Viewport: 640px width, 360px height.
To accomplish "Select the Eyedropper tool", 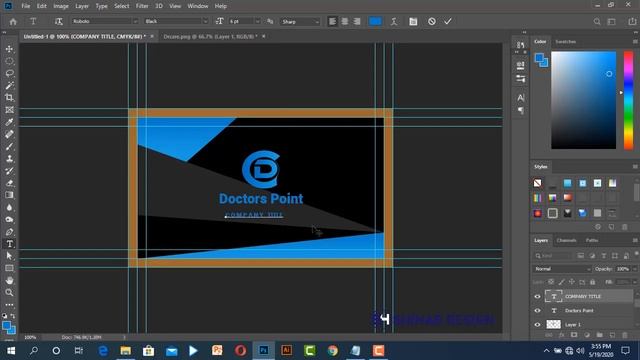I will point(9,122).
